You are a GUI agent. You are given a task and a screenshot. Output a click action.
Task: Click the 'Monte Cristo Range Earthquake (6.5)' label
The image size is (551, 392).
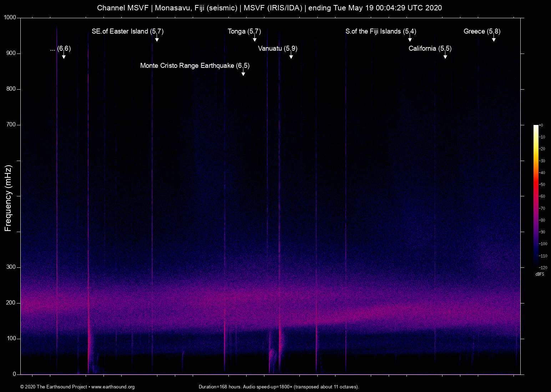(195, 66)
